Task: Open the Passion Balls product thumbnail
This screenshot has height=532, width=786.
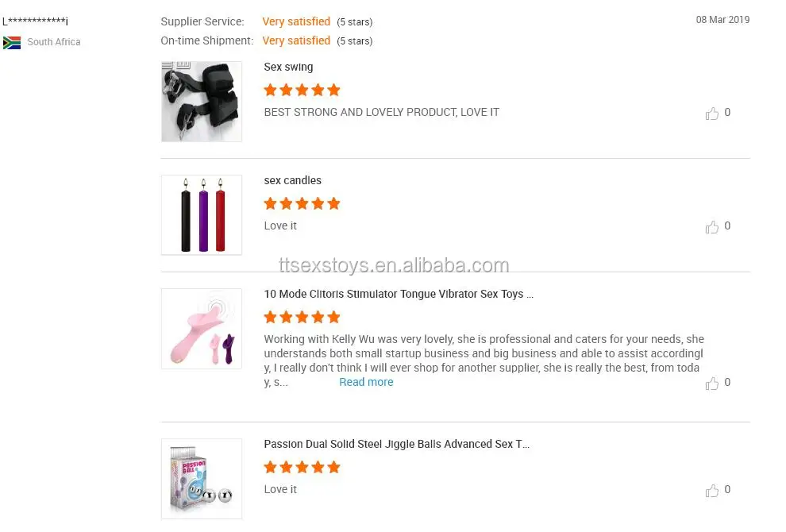Action: [x=202, y=479]
